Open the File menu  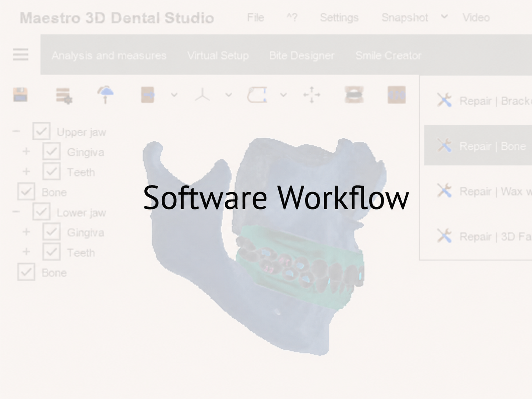coord(255,17)
